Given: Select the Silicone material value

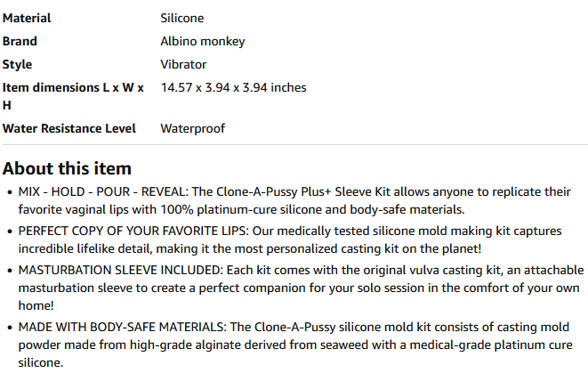Looking at the screenshot, I should pyautogui.click(x=182, y=18).
